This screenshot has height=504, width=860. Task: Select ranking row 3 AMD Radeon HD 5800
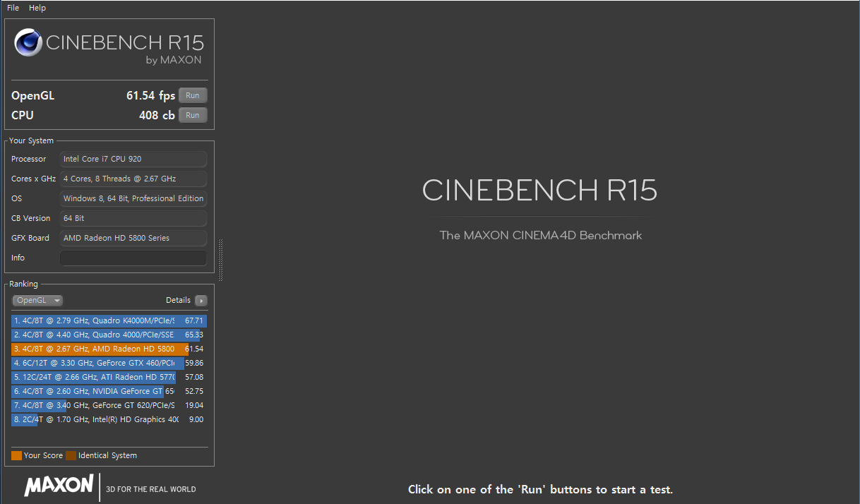(109, 349)
